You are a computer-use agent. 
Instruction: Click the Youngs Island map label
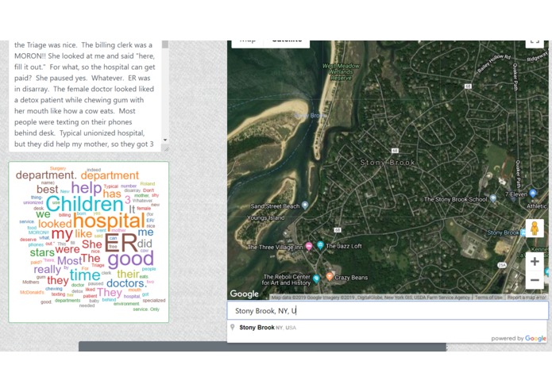[x=266, y=218]
